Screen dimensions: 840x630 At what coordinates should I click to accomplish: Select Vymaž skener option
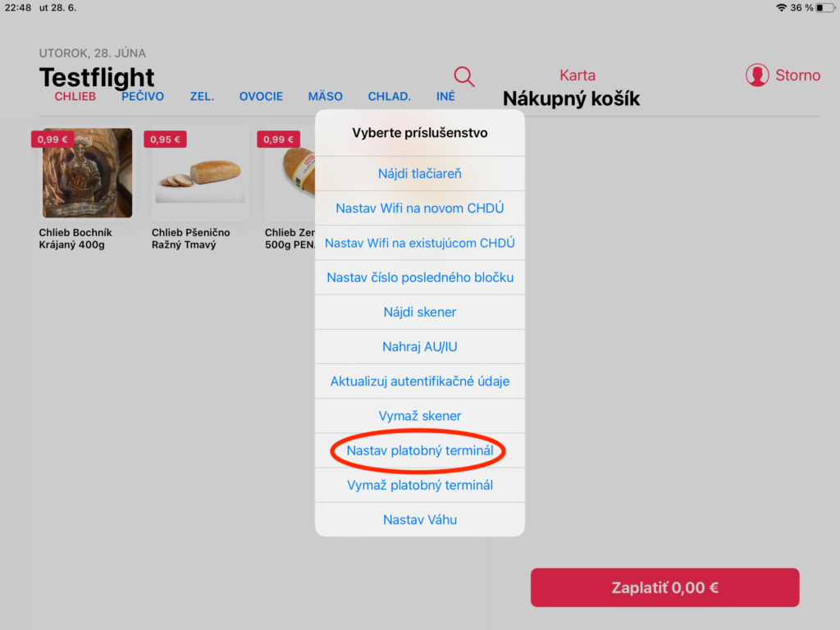pyautogui.click(x=419, y=416)
